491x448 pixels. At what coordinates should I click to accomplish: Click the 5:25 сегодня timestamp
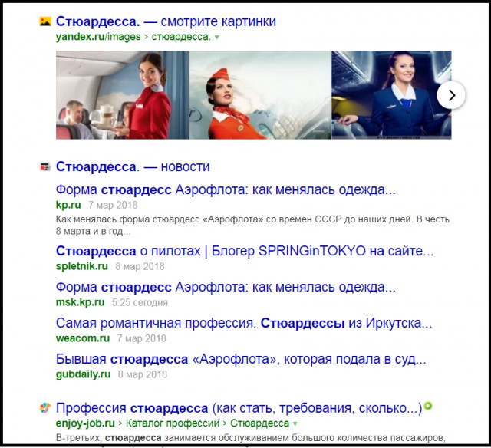tap(140, 302)
